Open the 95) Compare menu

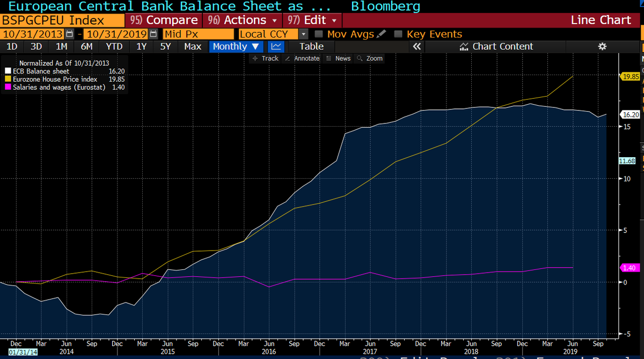[163, 20]
